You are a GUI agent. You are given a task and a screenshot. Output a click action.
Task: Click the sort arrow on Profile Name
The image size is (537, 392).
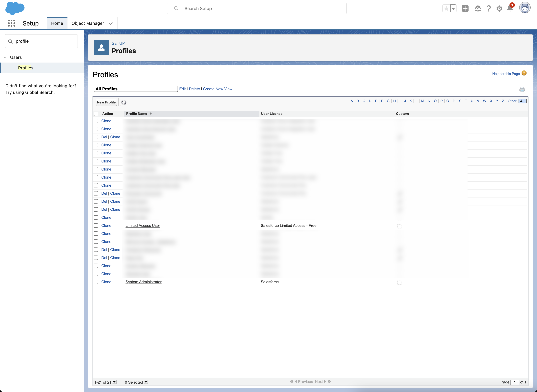click(151, 114)
